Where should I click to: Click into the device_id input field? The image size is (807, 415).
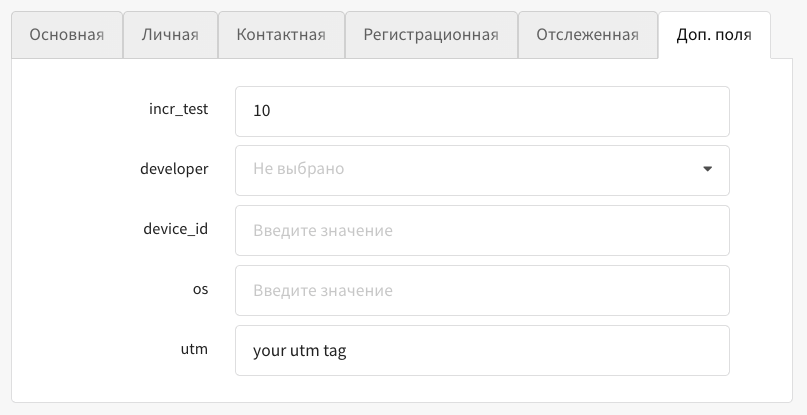click(x=482, y=230)
